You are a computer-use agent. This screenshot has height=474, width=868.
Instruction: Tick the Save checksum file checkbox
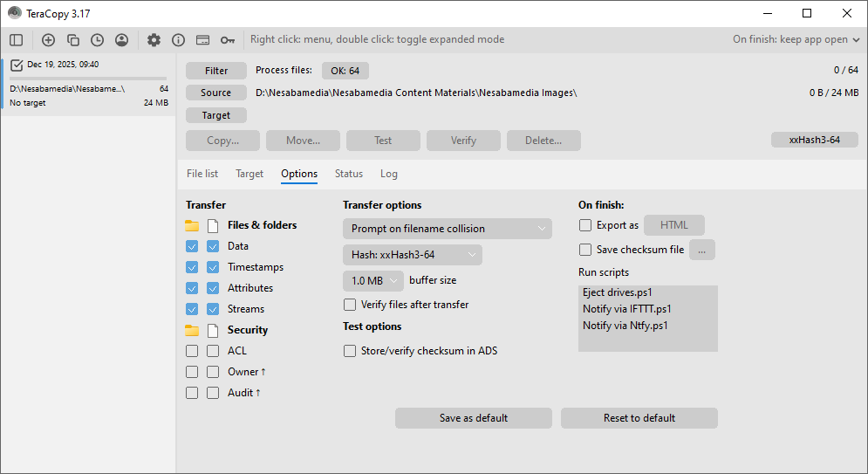point(585,250)
